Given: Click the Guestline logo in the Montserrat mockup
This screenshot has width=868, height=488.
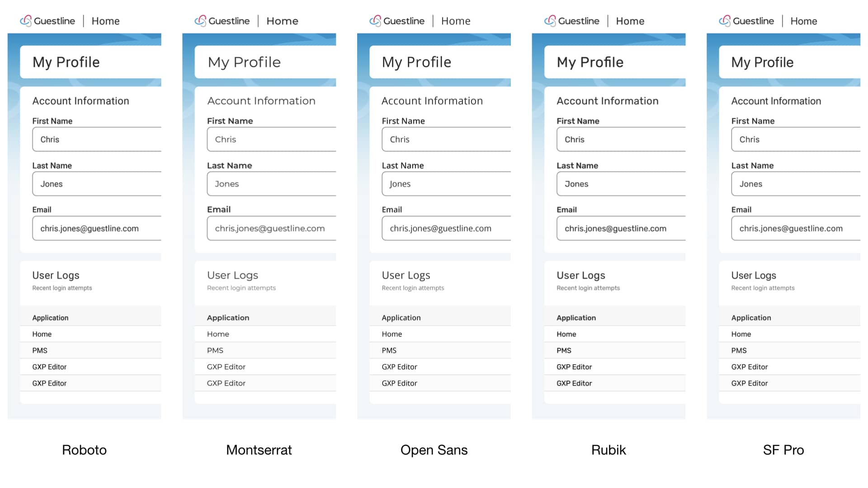Looking at the screenshot, I should [222, 21].
